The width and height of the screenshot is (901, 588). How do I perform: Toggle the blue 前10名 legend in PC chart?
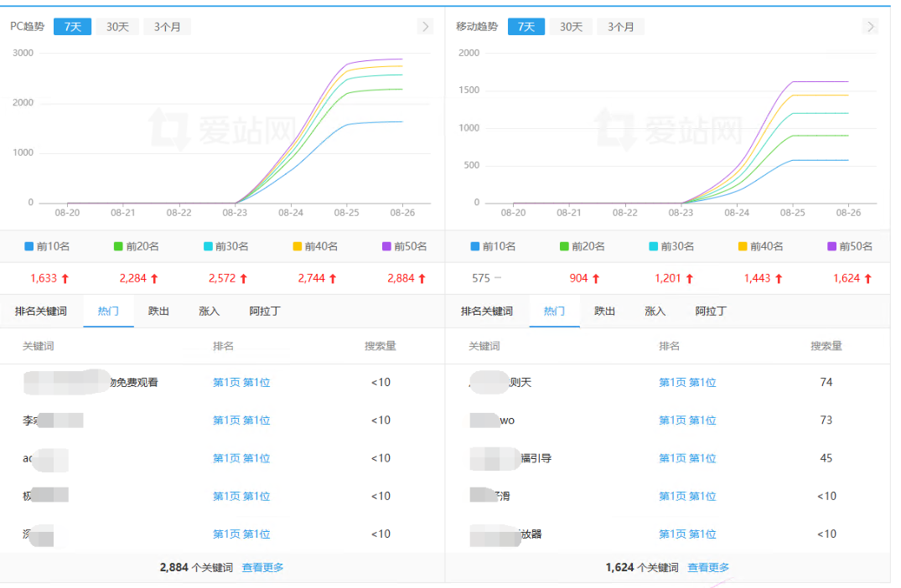point(47,246)
